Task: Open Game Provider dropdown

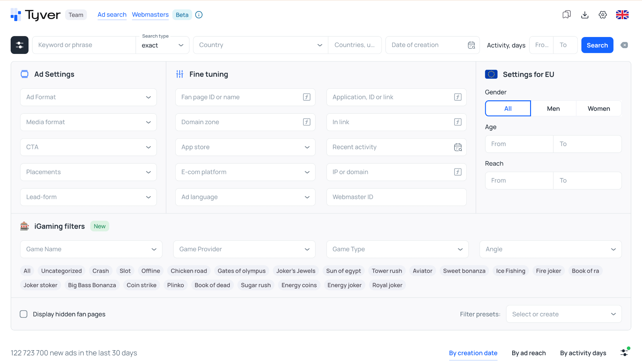Action: [244, 249]
